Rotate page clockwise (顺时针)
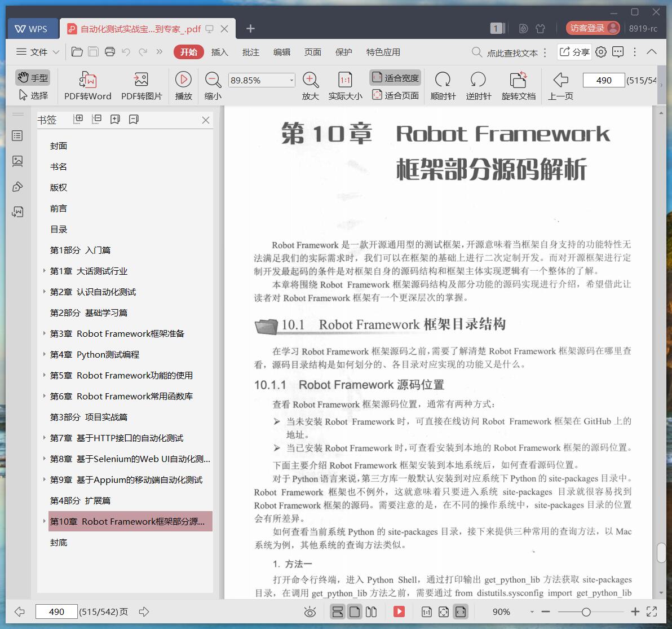Screen dimensions: 672x629 point(443,86)
